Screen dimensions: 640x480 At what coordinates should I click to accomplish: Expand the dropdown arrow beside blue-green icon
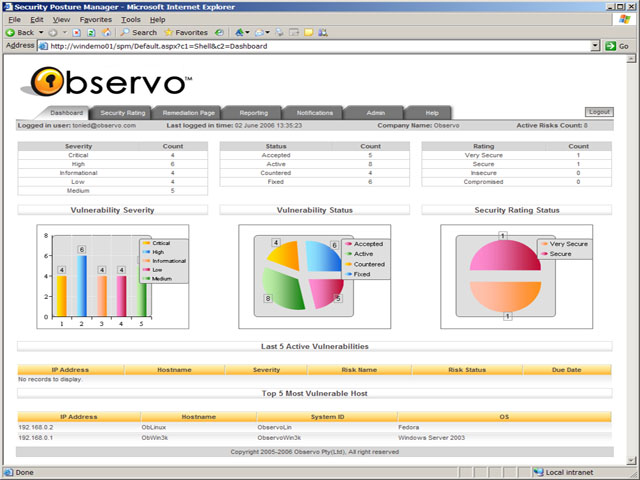click(247, 33)
